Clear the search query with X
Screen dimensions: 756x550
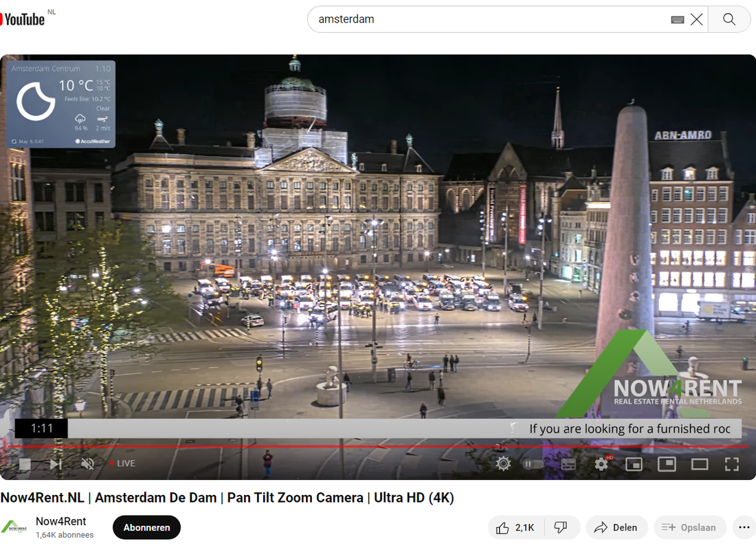[697, 19]
